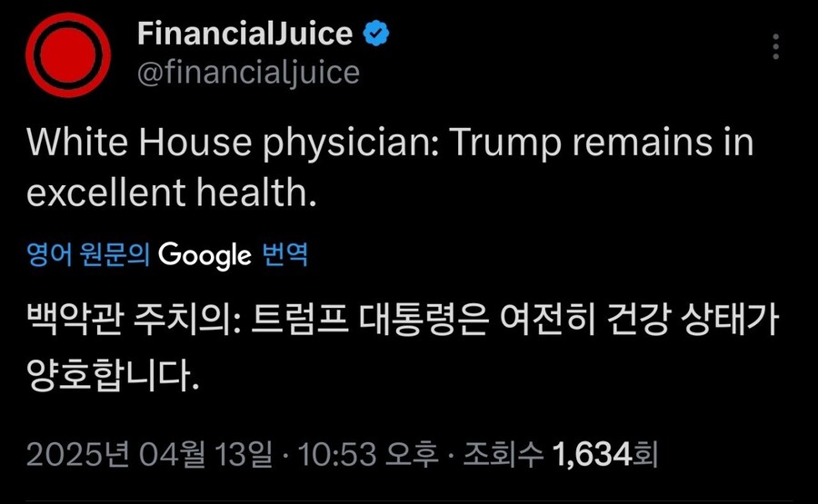
Task: Click '트럼프 대통령은' in the translation
Action: 371,319
